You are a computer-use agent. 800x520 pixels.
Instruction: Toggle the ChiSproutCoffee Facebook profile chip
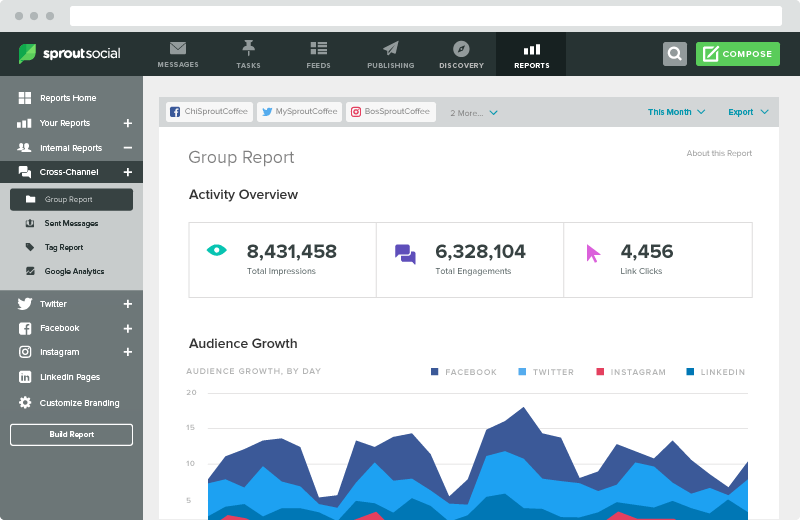pos(209,112)
